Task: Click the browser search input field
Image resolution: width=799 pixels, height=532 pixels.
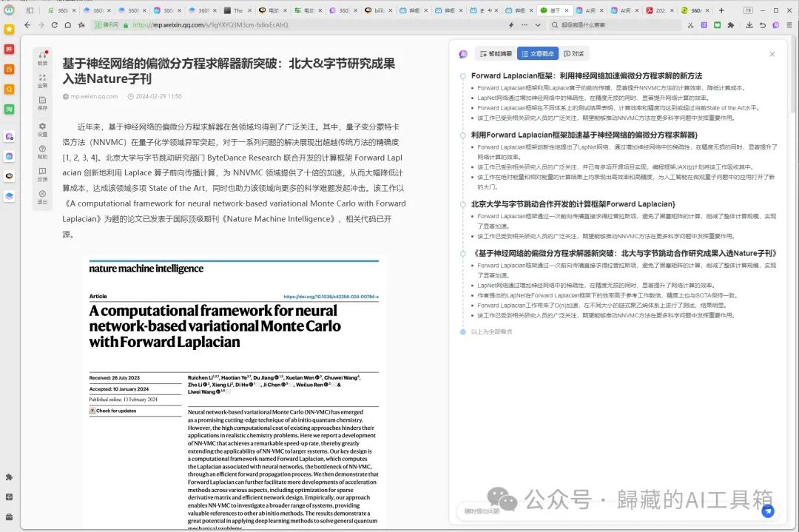Action: pyautogui.click(x=616, y=25)
